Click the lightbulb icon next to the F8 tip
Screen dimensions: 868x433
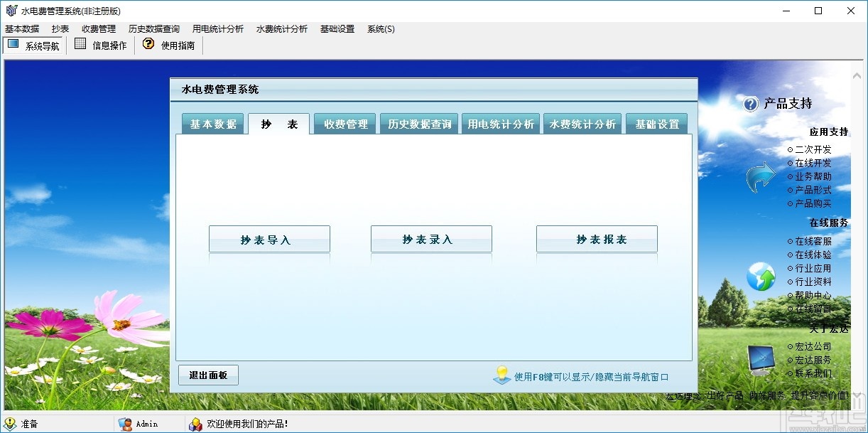point(501,375)
